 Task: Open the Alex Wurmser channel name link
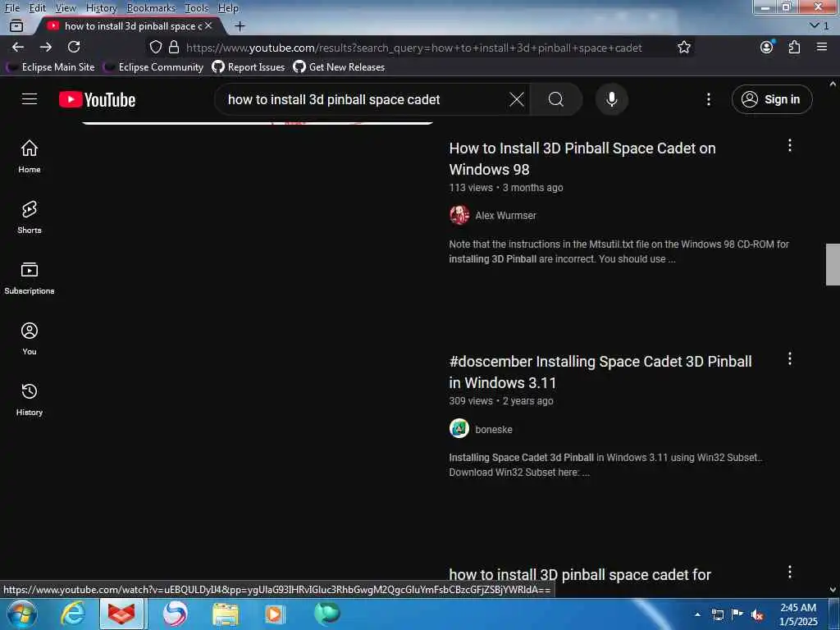tap(505, 216)
